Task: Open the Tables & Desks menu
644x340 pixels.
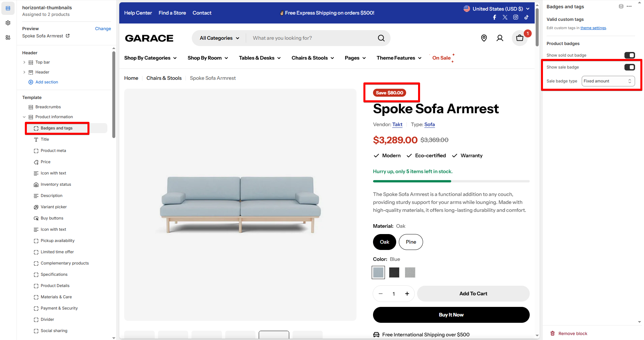Action: [x=260, y=58]
